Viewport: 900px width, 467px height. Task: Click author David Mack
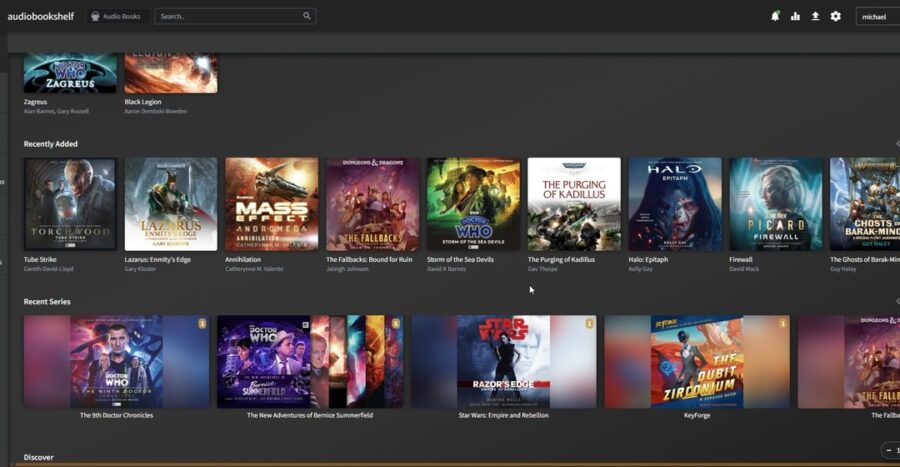744,269
